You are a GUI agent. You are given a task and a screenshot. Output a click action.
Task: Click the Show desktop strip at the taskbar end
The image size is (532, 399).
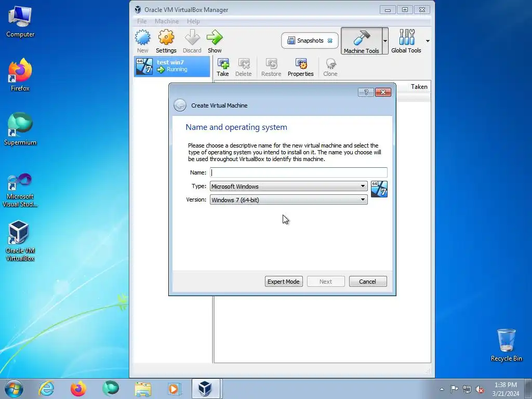pyautogui.click(x=528, y=389)
